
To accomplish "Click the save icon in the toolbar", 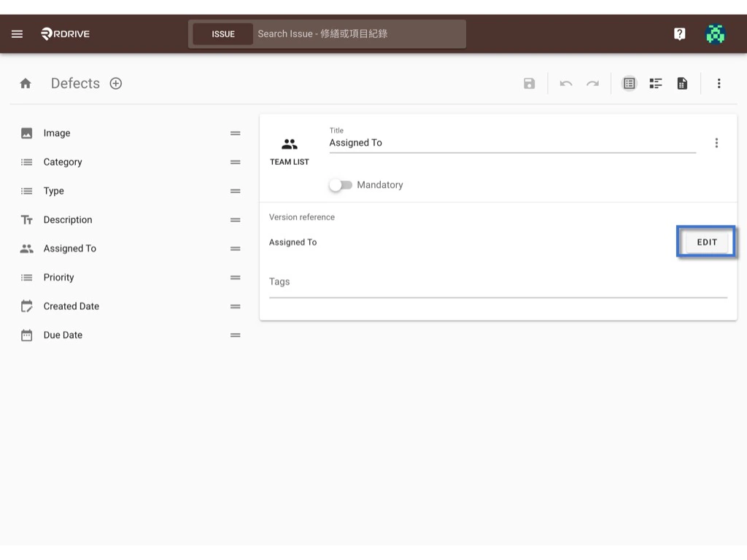I will pos(529,83).
